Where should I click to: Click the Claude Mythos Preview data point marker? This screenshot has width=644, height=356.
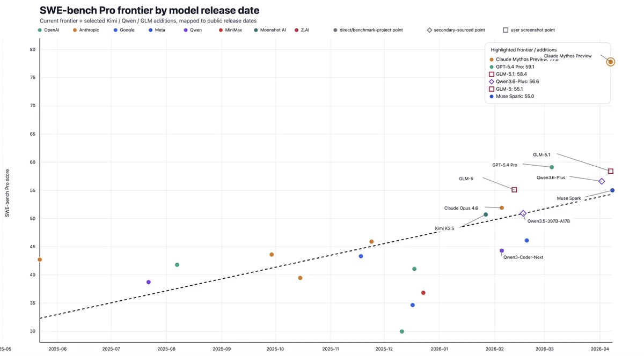coord(611,62)
